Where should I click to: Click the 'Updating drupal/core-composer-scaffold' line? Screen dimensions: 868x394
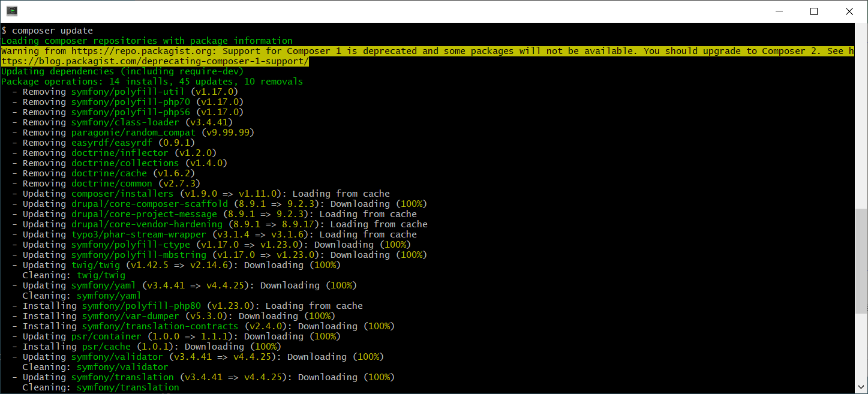point(220,204)
